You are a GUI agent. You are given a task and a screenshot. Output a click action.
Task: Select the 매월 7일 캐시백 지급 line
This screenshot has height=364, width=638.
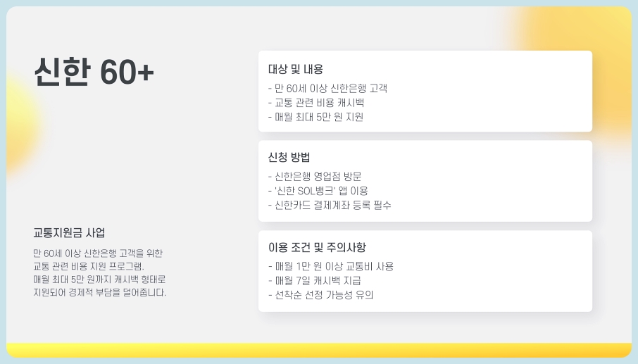coord(315,280)
